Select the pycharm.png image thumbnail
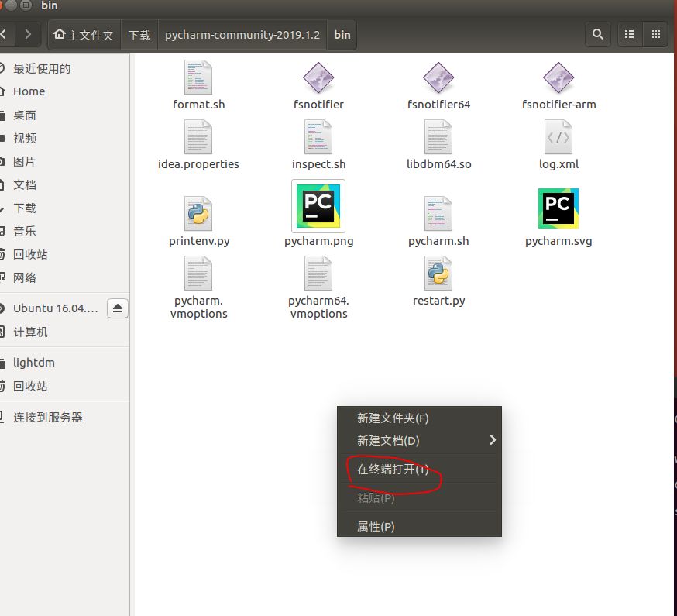The height and width of the screenshot is (616, 677). pyautogui.click(x=318, y=206)
